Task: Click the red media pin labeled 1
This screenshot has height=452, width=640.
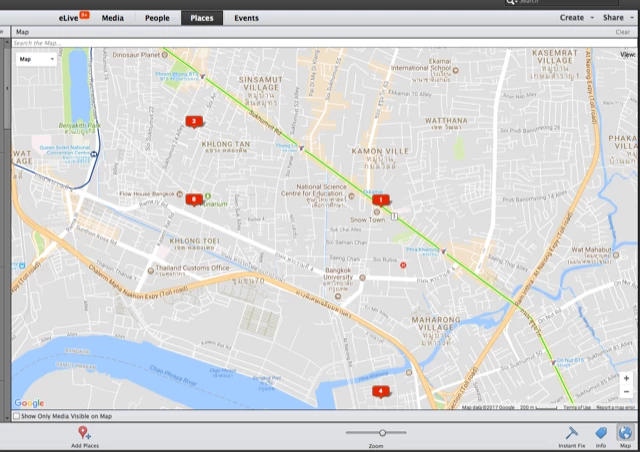Action: [381, 200]
